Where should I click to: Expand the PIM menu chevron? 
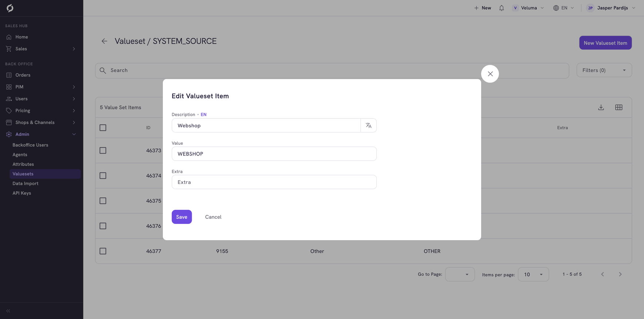[74, 87]
